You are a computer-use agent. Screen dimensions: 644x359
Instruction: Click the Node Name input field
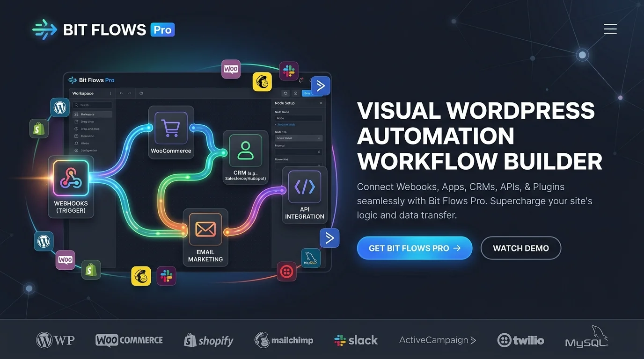coord(299,118)
